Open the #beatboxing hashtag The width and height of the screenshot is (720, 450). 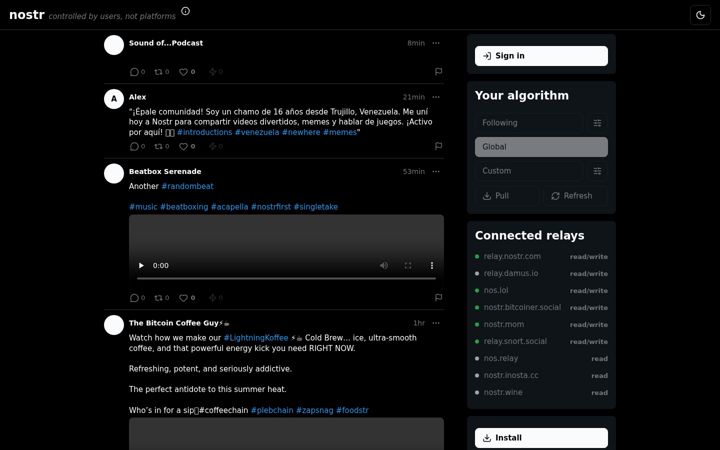click(184, 207)
